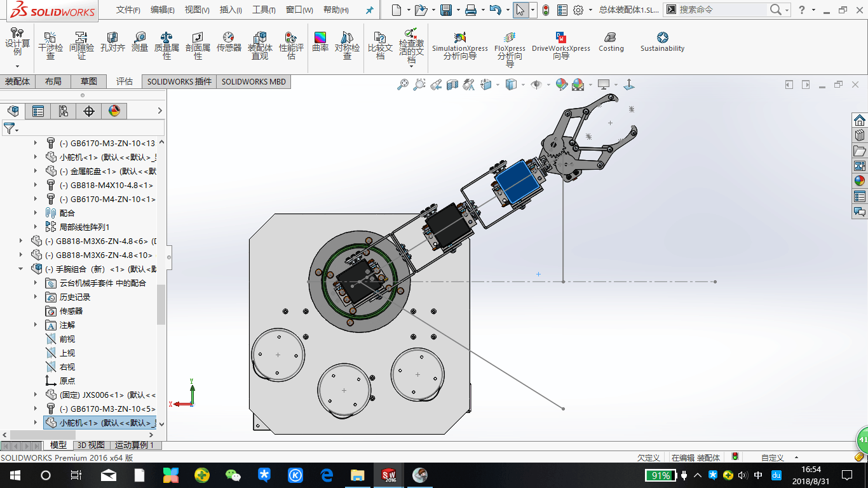Open the 运动算例 1 bottom tab

pyautogui.click(x=134, y=445)
